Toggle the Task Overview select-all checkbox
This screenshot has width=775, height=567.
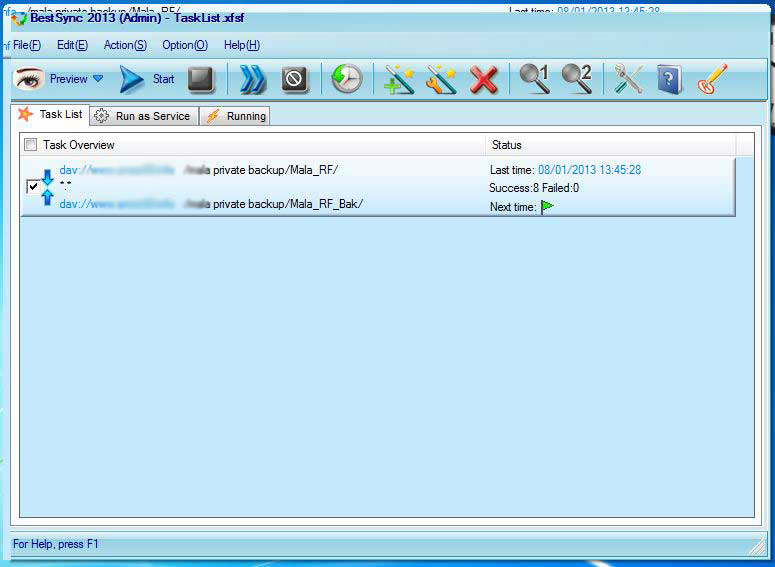coord(31,144)
